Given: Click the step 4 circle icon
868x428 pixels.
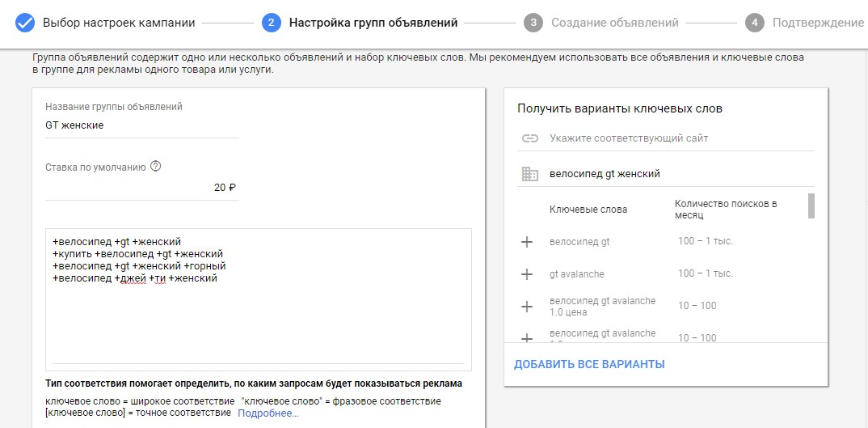Looking at the screenshot, I should click(755, 23).
